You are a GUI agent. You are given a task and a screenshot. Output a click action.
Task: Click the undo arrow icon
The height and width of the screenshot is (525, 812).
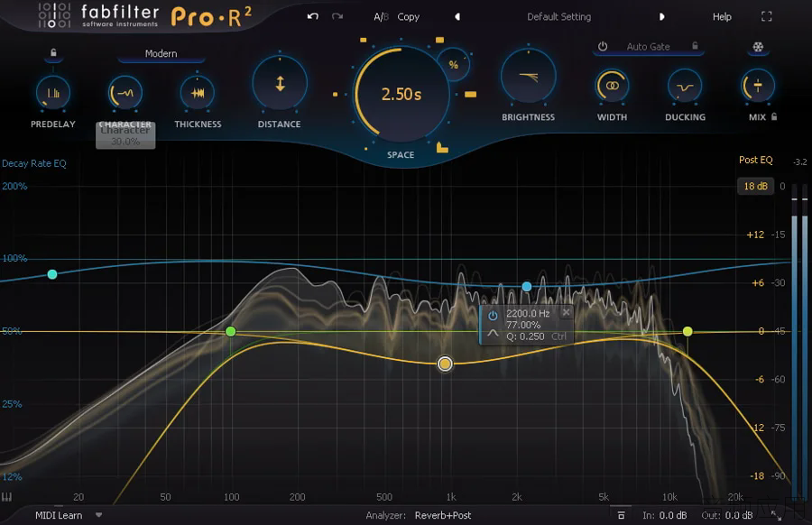pyautogui.click(x=312, y=16)
